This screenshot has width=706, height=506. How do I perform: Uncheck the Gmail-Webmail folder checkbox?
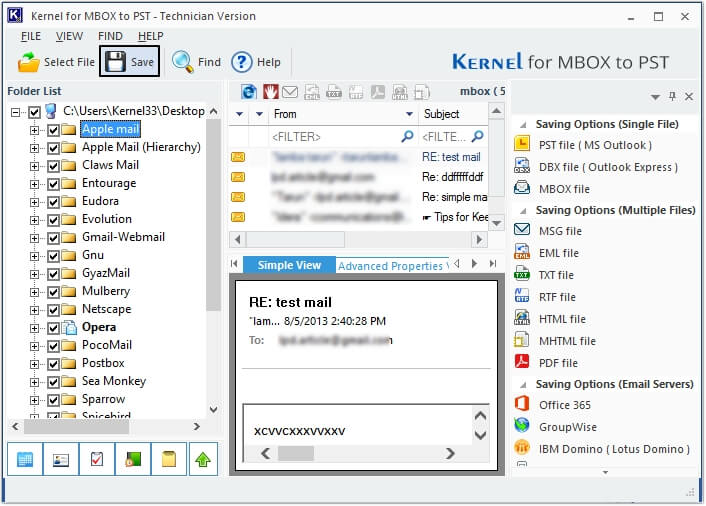pyautogui.click(x=53, y=238)
